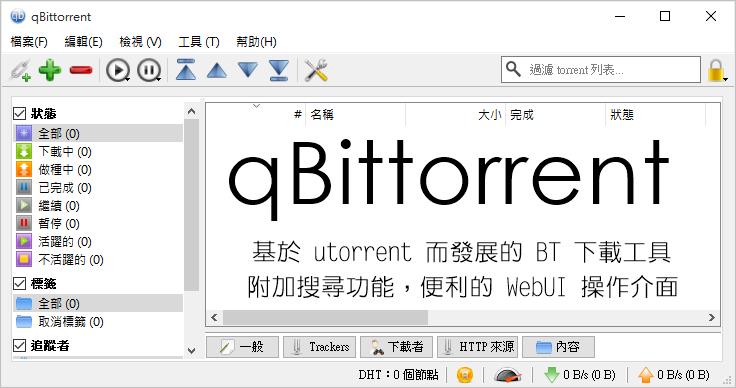Sort by the 狀態 column header
The width and height of the screenshot is (736, 388).
tap(655, 114)
